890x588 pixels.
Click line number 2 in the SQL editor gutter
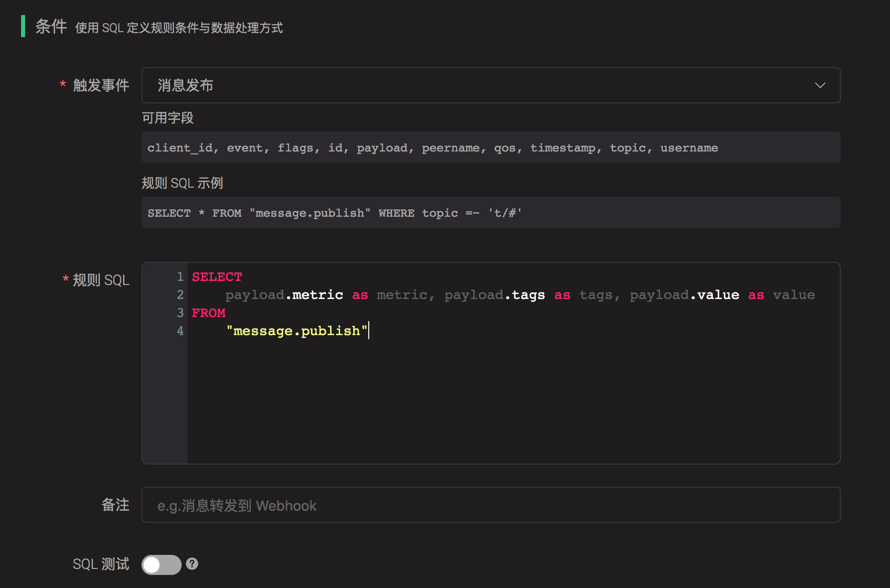[180, 295]
